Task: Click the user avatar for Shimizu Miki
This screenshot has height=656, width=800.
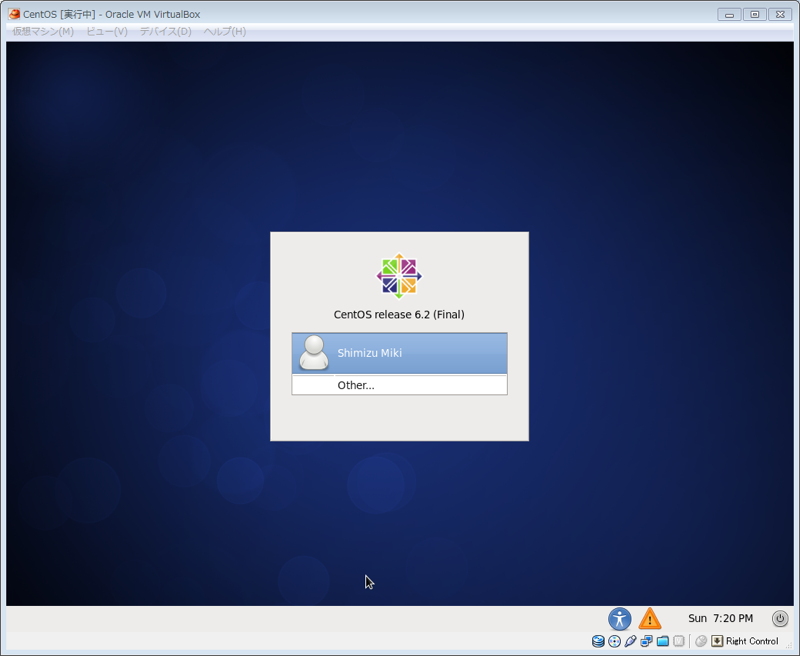Action: pos(313,352)
